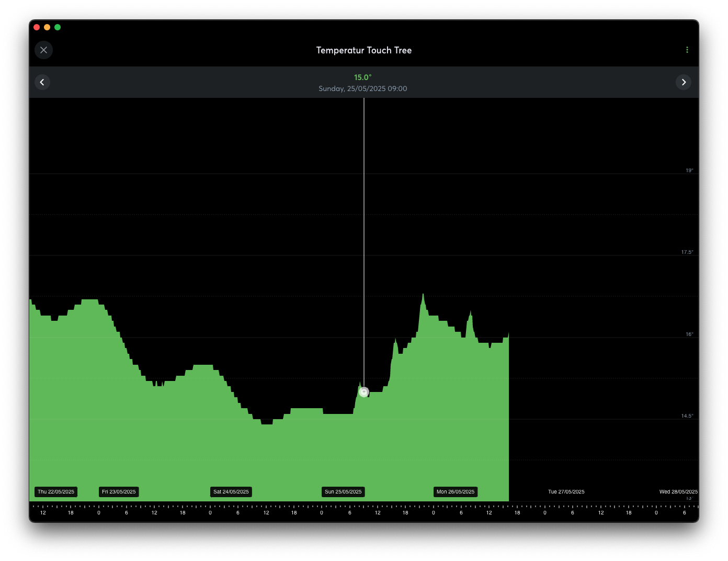Click the 17.5° axis label
This screenshot has height=561, width=728.
click(687, 252)
